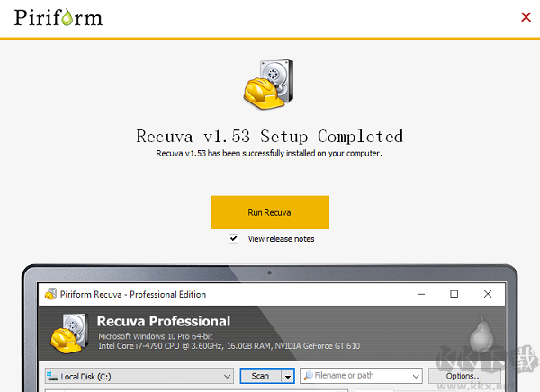This screenshot has width=540, height=392.
Task: Minimize the Piriform Recuva preview window
Action: coord(421,294)
